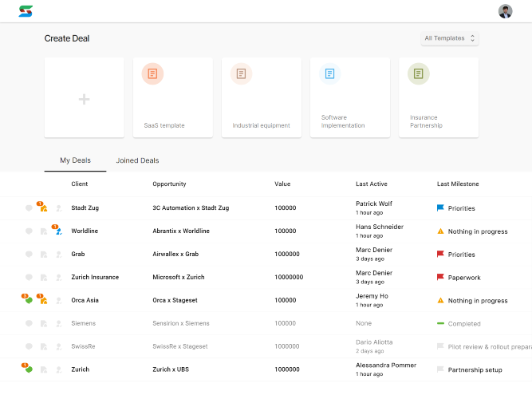The height and width of the screenshot is (399, 532).
Task: Choose the SaaS template card
Action: click(173, 97)
